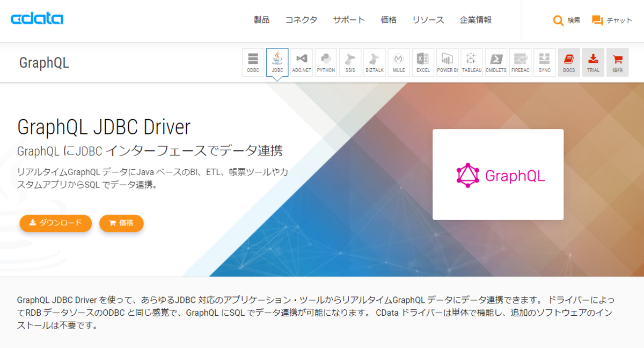Open the コネクタ menu
Viewport: 644px width, 348px height.
[x=301, y=20]
